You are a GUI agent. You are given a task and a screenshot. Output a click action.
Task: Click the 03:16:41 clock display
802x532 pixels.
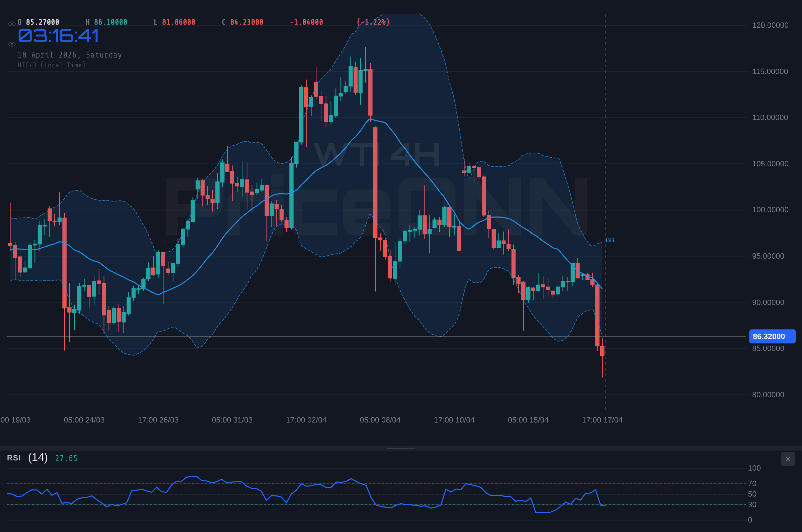point(58,36)
